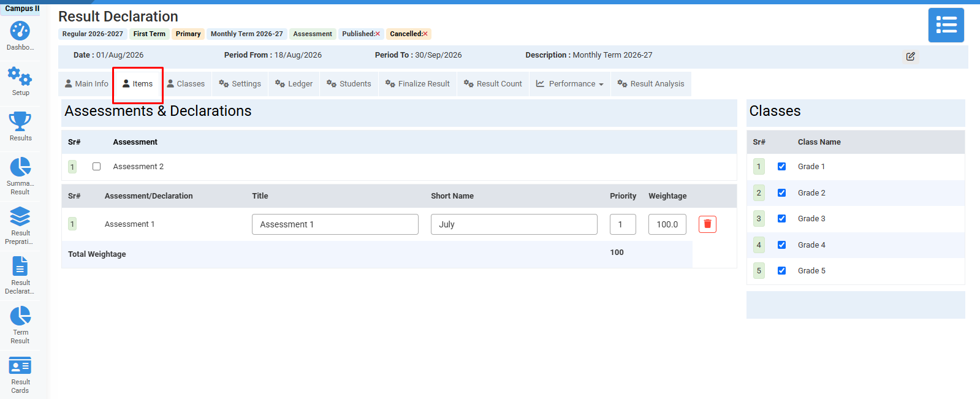Click the Short Name column header
The width and height of the screenshot is (980, 399).
(452, 196)
